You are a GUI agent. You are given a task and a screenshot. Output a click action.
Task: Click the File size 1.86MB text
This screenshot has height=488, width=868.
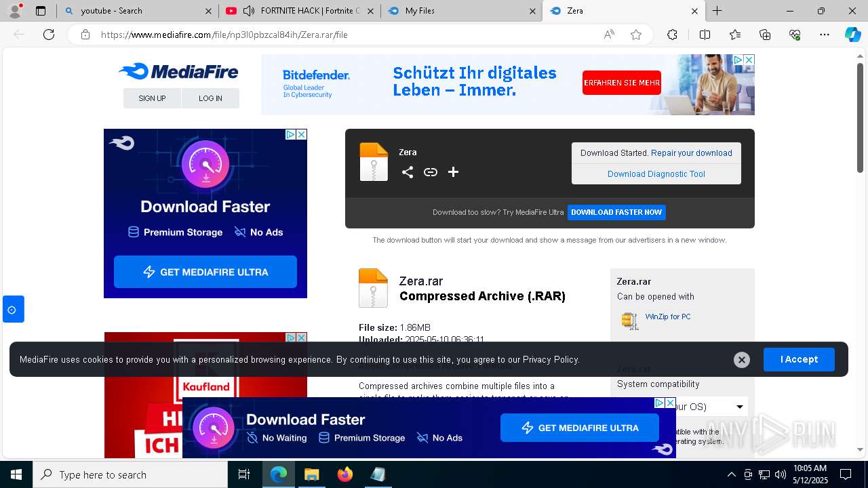(x=395, y=327)
